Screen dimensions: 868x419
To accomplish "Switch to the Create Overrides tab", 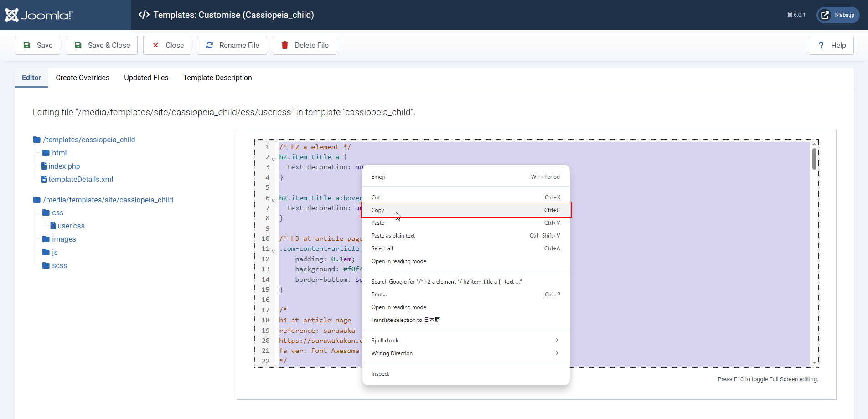I will 83,78.
